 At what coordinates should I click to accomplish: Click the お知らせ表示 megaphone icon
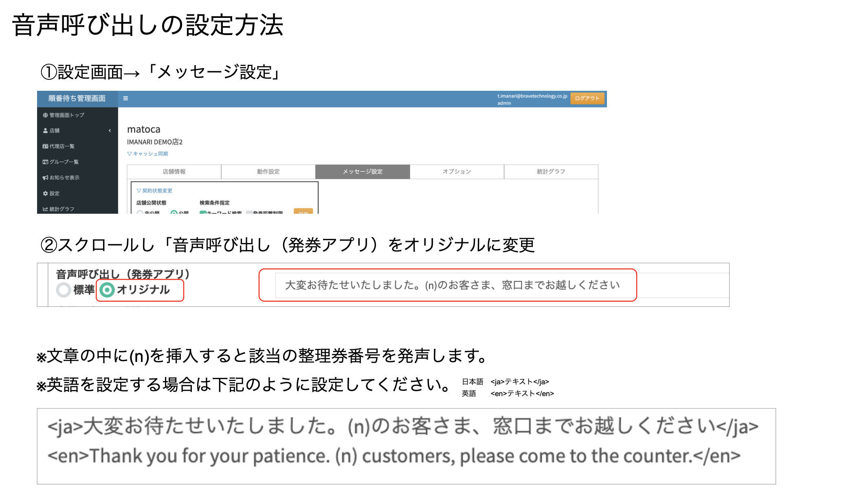click(x=46, y=178)
